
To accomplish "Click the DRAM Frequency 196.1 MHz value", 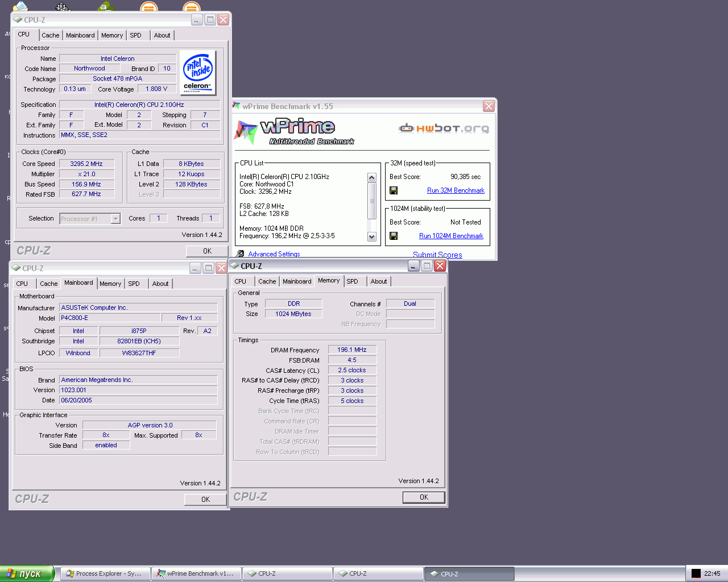I will click(x=352, y=350).
